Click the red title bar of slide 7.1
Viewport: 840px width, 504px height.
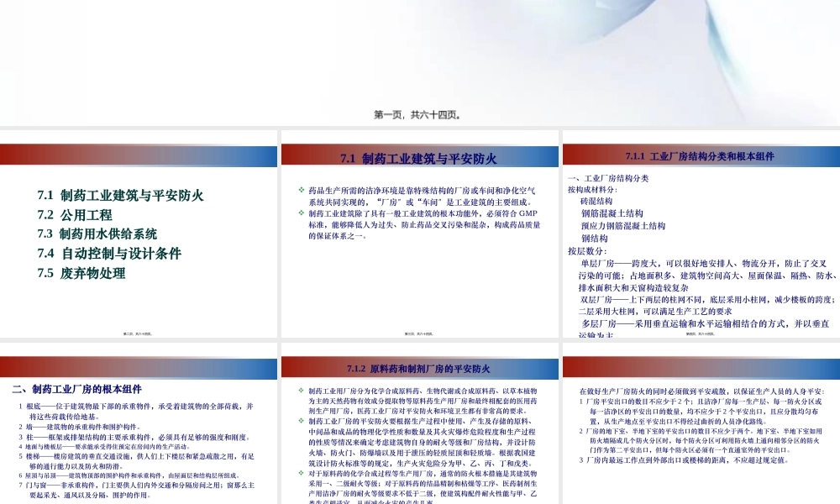[418, 155]
